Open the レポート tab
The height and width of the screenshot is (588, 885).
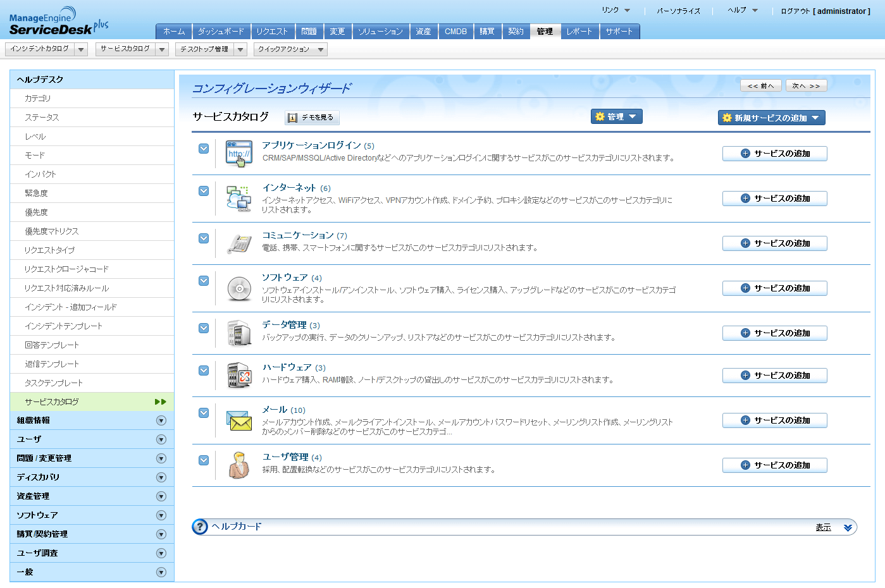[x=579, y=30]
